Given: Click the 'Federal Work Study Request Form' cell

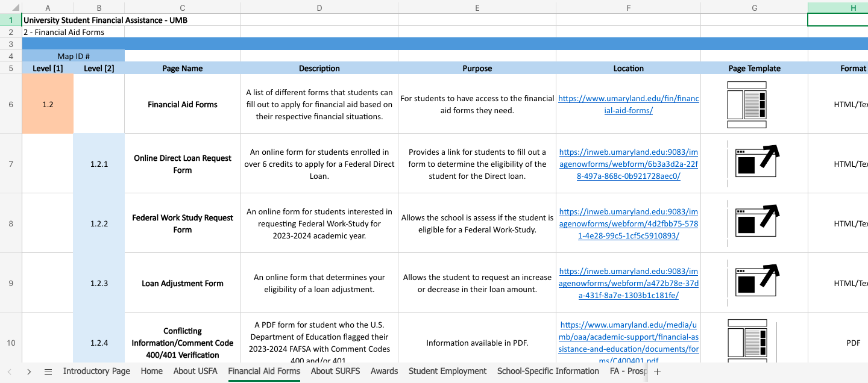Looking at the screenshot, I should 183,223.
